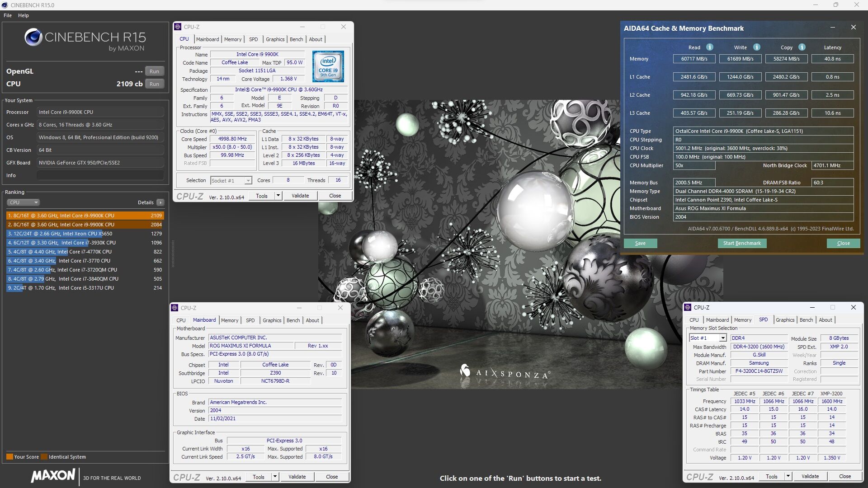868x488 pixels.
Task: Open the Slot #1 memory slot dropdown
Action: (723, 338)
